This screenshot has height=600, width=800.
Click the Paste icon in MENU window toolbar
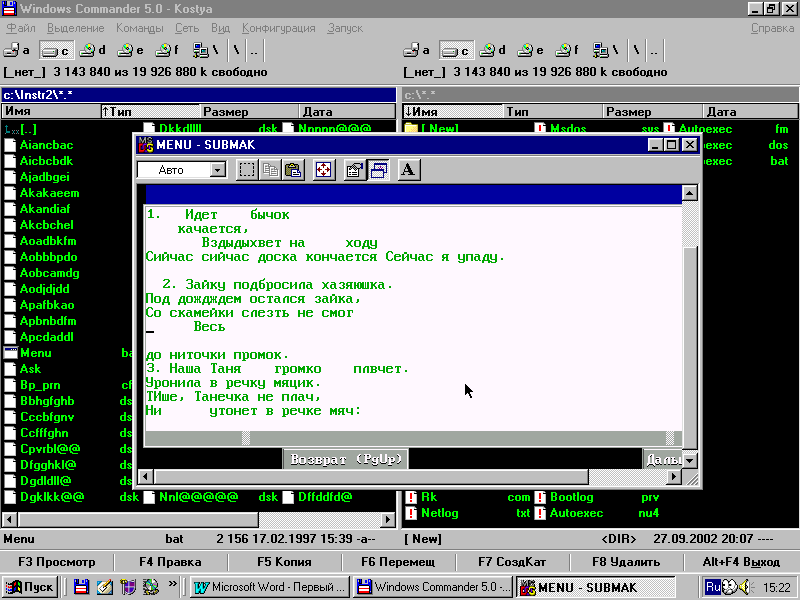click(293, 170)
